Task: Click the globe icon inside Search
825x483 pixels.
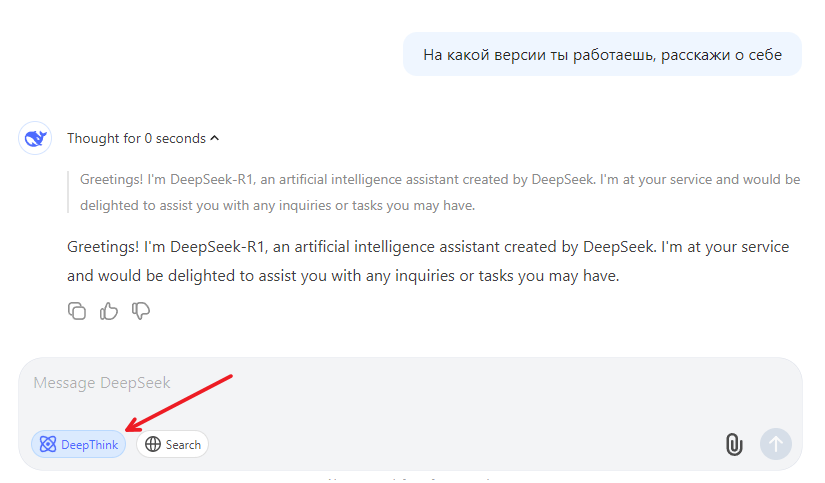Action: coord(153,444)
